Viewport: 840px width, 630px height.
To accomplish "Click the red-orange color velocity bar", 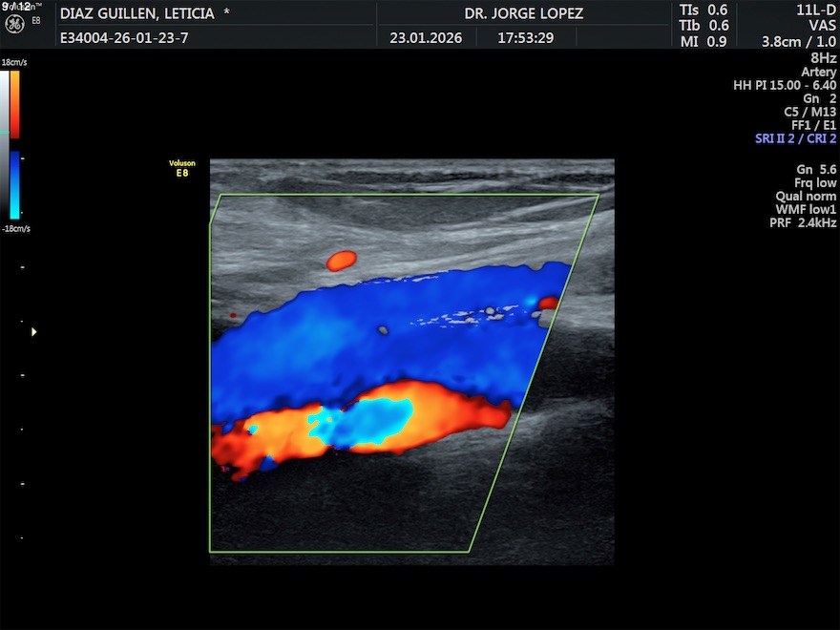I will pos(15,104).
